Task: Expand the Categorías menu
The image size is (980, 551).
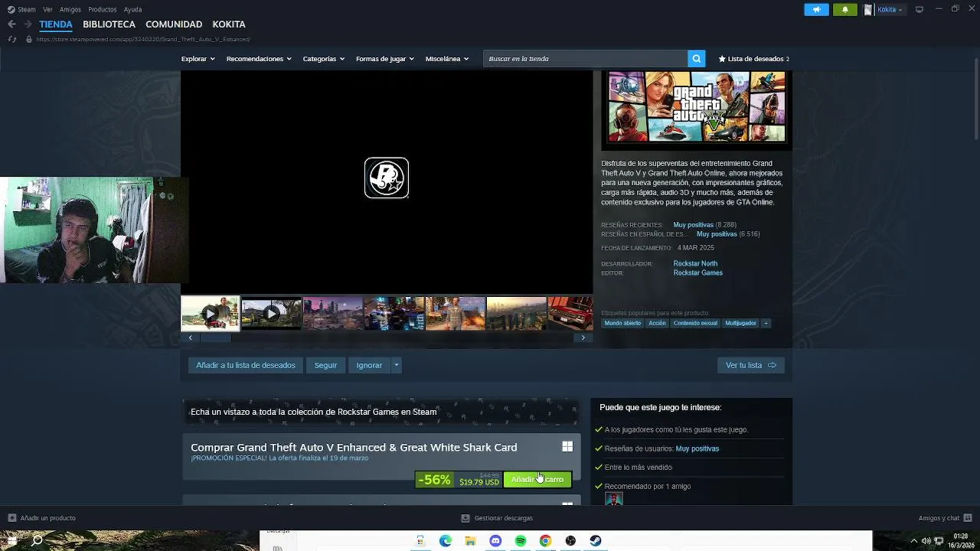Action: pyautogui.click(x=323, y=59)
